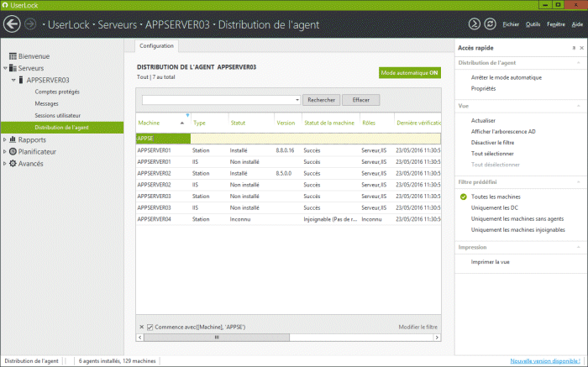Click Tout sélectionner
588x367 pixels.
pos(492,154)
